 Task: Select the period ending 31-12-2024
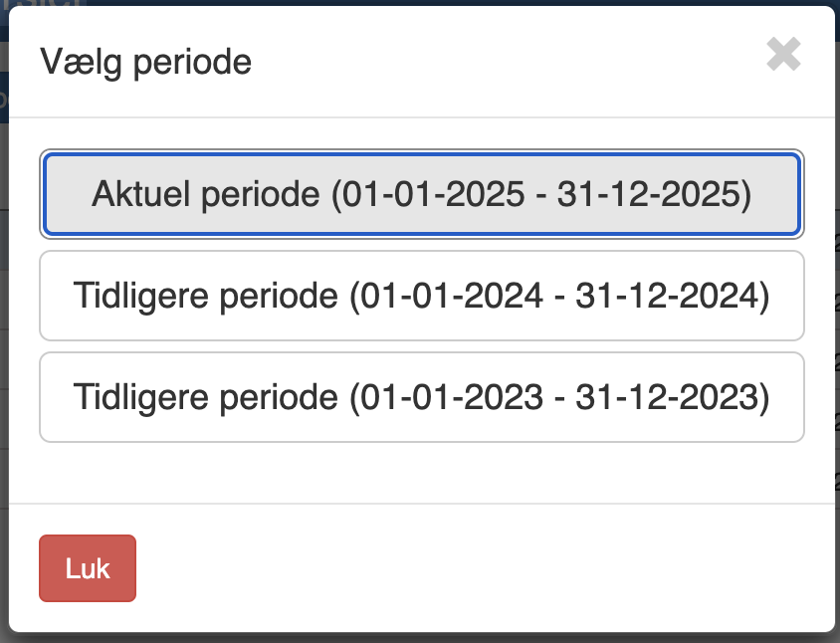pyautogui.click(x=421, y=296)
